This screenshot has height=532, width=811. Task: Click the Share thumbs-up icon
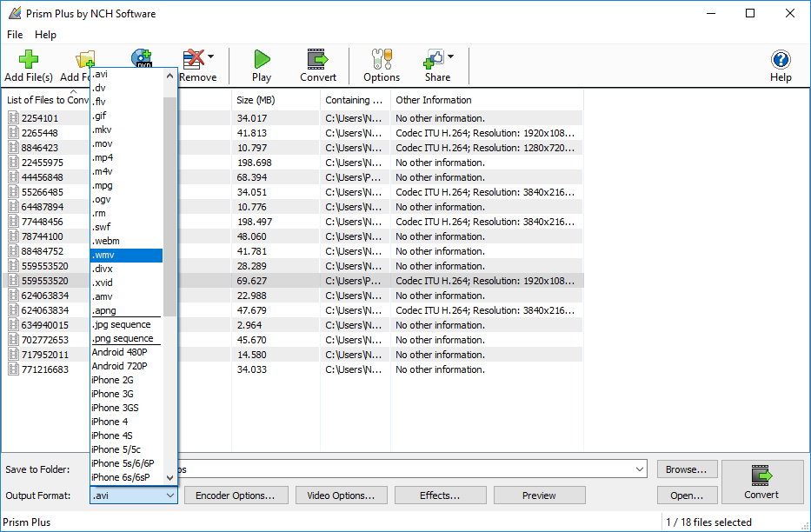(434, 59)
